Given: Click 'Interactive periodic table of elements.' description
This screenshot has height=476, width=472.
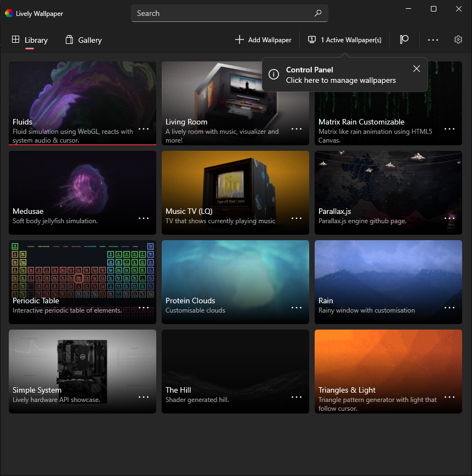Looking at the screenshot, I should [x=67, y=310].
